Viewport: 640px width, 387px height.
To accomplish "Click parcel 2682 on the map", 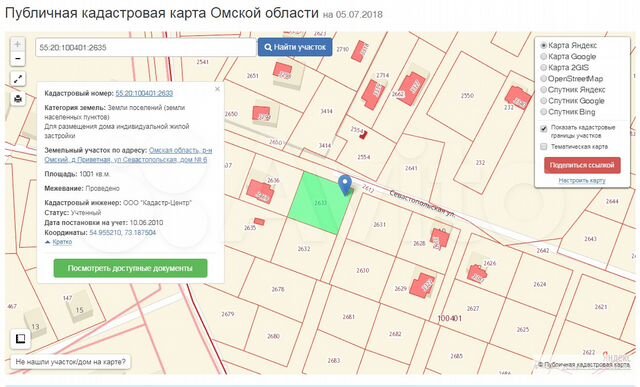I will pos(395,334).
